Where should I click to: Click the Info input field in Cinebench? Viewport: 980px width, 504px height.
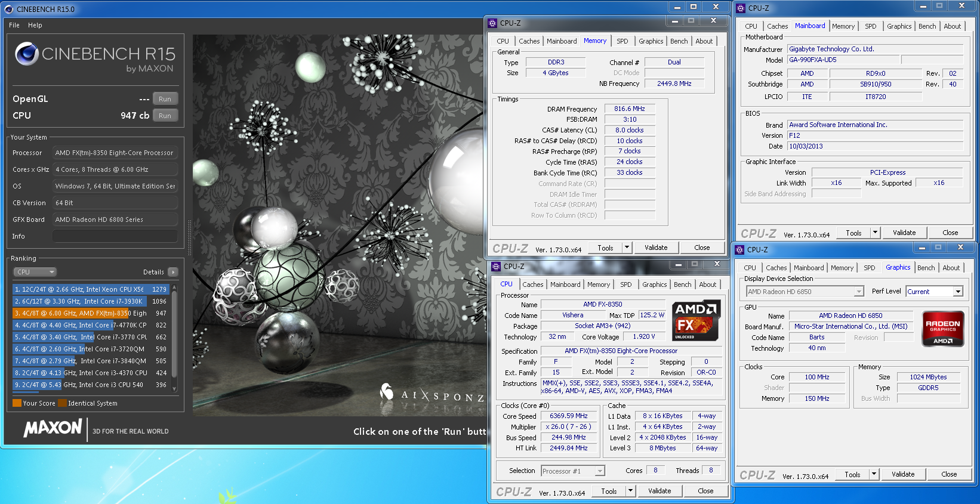(115, 236)
